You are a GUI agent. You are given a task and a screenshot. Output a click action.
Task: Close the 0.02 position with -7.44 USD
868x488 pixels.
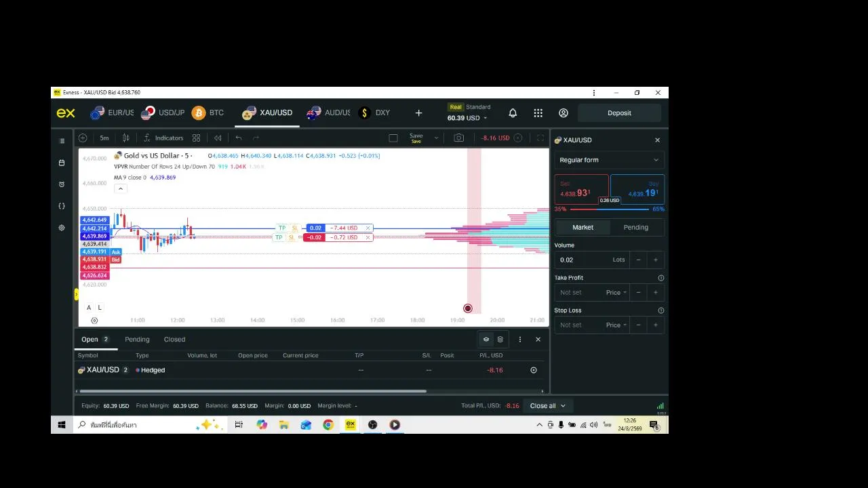click(368, 228)
